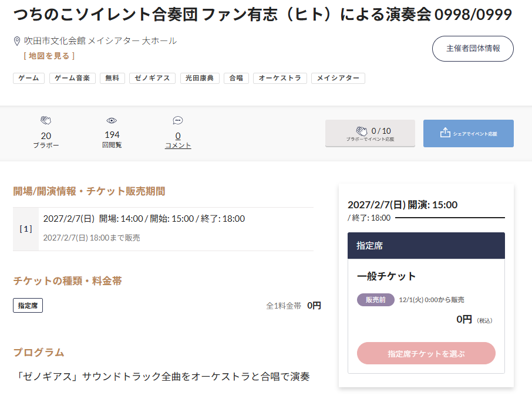The image size is (532, 406).
Task: Open the 0 コメント link
Action: click(x=178, y=140)
